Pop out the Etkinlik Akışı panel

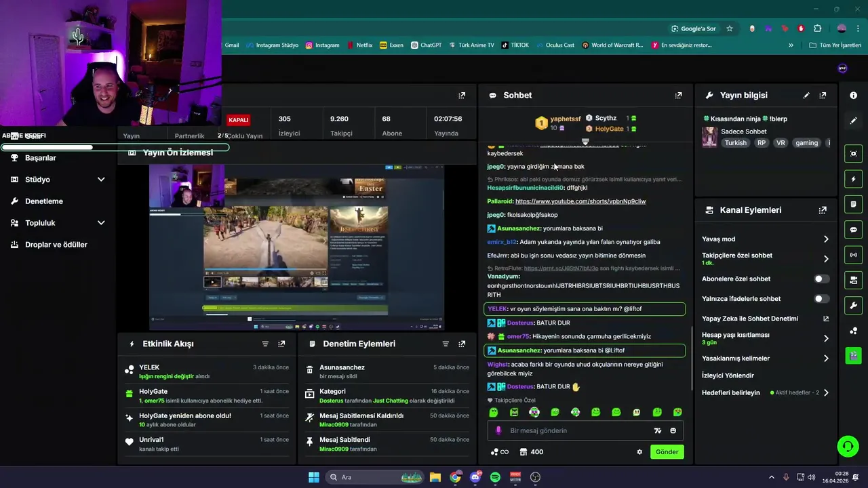tap(281, 344)
